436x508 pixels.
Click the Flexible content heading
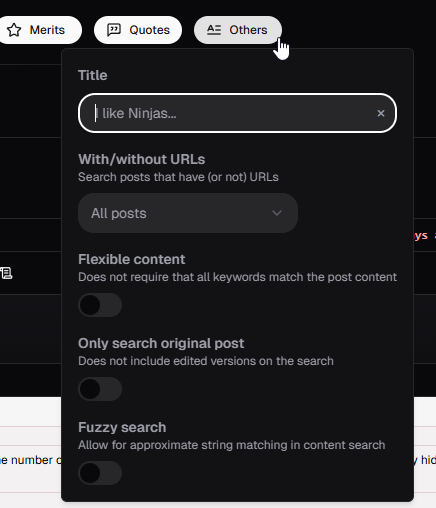point(131,259)
